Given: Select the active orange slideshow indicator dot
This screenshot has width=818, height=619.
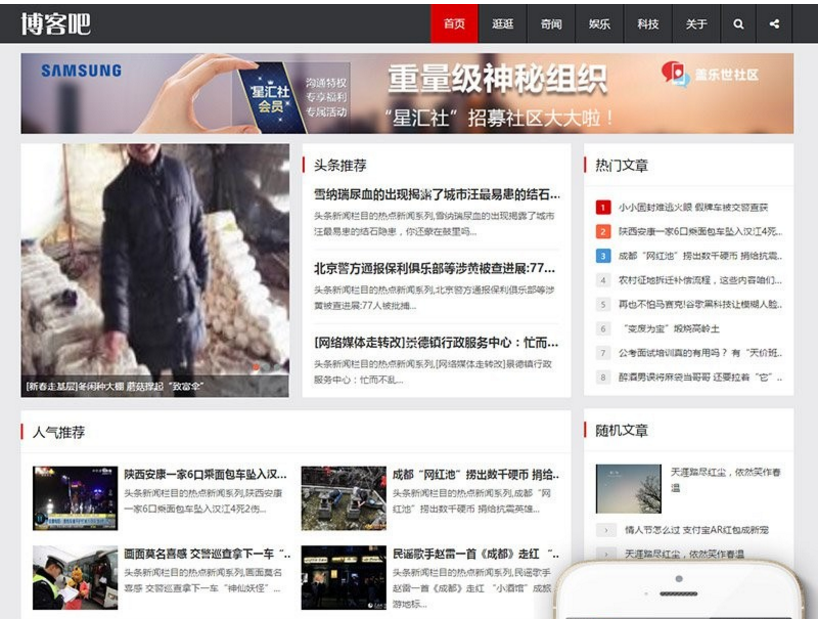Looking at the screenshot, I should point(256,367).
